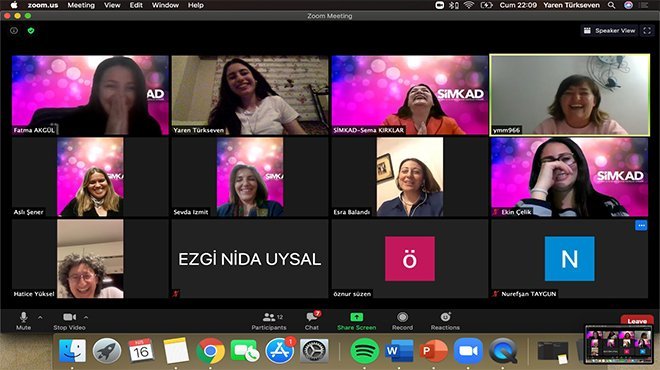Open Siri from menu bar
This screenshot has height=370, width=660.
(x=628, y=5)
